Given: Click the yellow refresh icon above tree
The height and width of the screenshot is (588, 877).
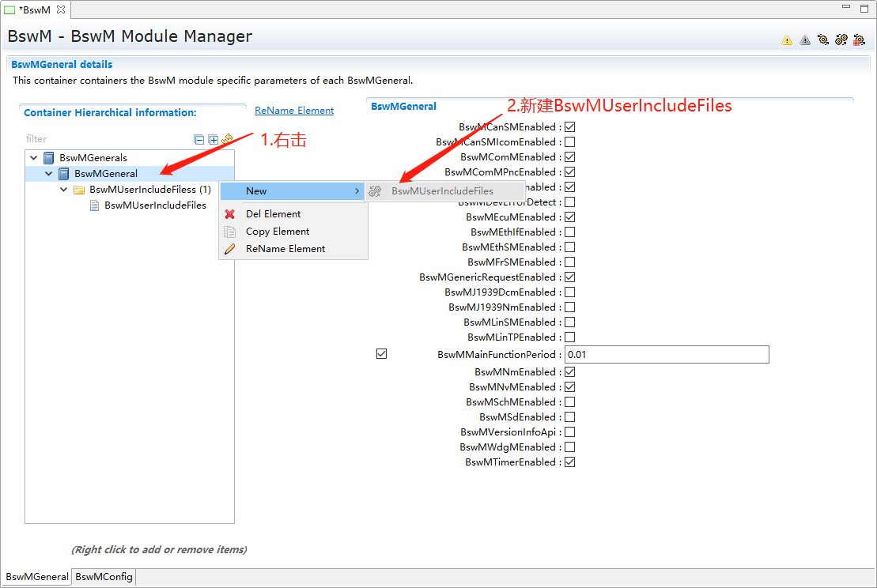Looking at the screenshot, I should (x=227, y=138).
